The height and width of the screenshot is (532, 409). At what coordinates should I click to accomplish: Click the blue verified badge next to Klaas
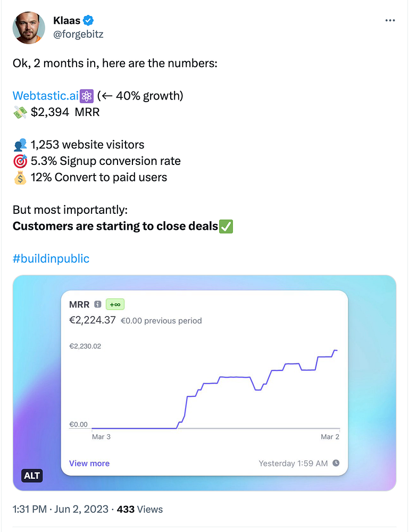pos(88,20)
